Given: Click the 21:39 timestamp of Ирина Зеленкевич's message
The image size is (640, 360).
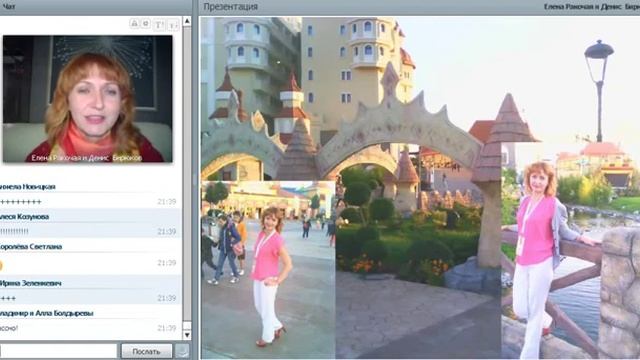Looking at the screenshot, I should pyautogui.click(x=167, y=298).
